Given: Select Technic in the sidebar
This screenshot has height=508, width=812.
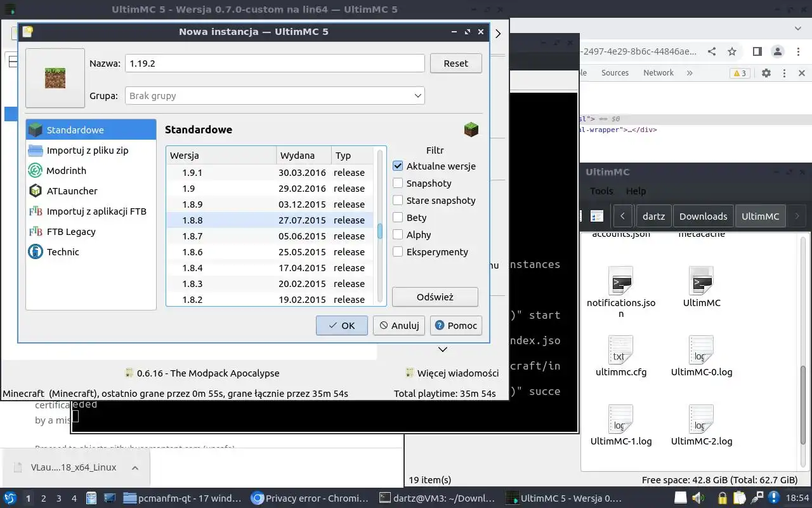Looking at the screenshot, I should pos(91,252).
